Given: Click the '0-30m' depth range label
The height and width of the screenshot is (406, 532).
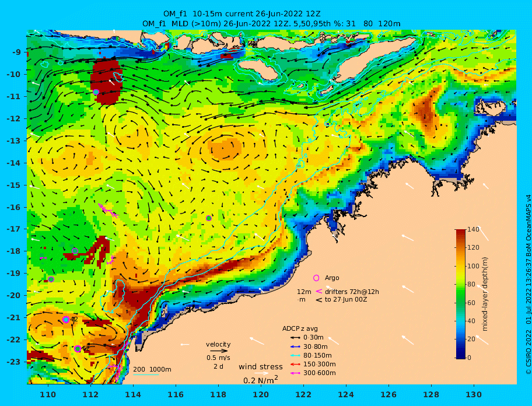Looking at the screenshot, I should (313, 338).
